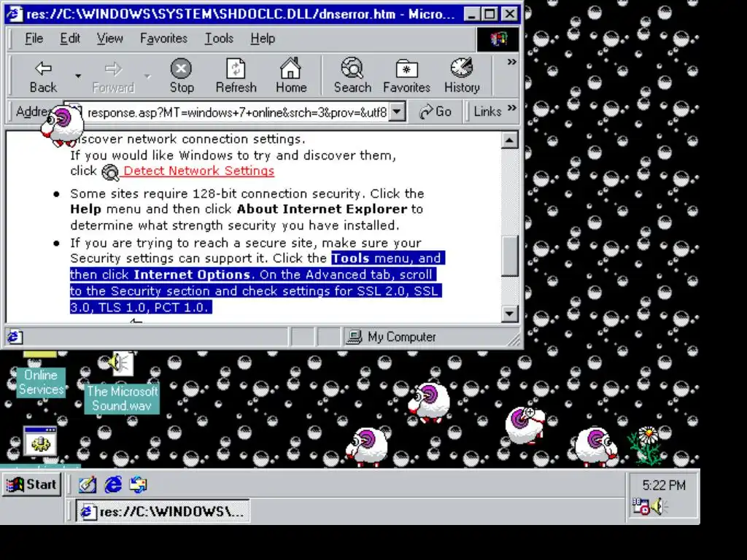Click the daisy flower on the desktop
This screenshot has width=747, height=560.
646,446
